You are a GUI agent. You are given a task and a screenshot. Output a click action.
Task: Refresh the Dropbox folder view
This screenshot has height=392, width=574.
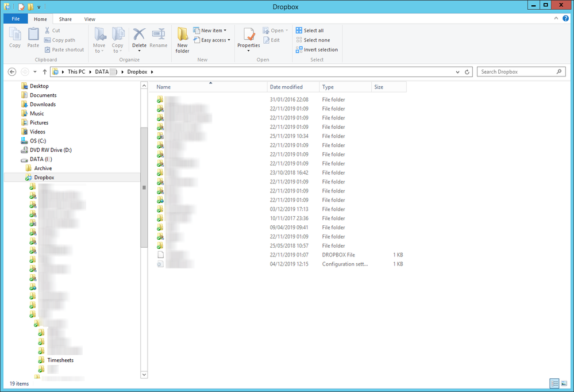(x=465, y=71)
